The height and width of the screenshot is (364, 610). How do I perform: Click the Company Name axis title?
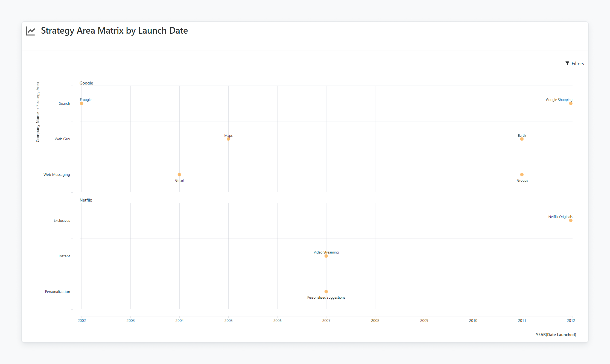point(38,127)
